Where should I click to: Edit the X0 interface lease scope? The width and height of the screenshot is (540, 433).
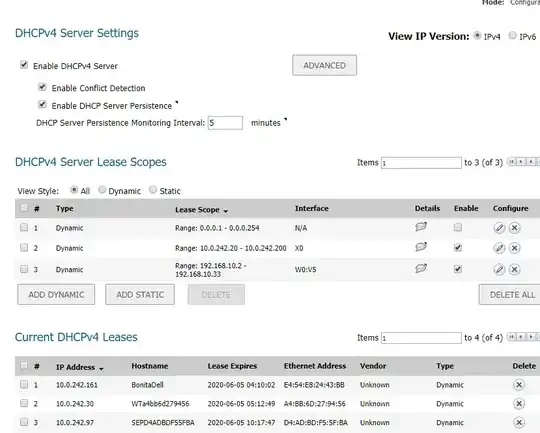[499, 248]
